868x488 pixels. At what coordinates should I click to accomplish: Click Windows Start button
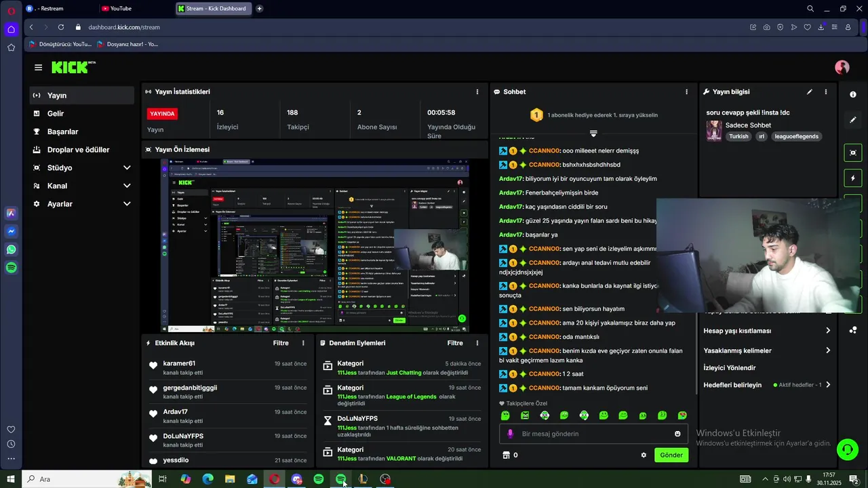tap(11, 479)
